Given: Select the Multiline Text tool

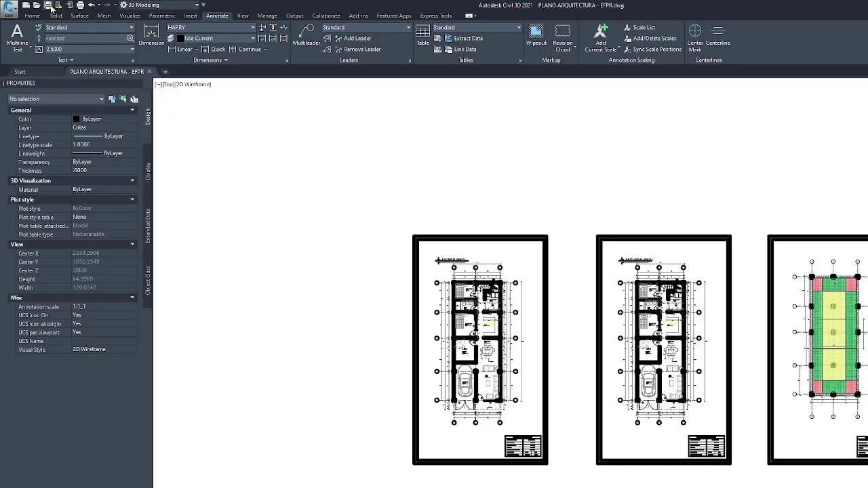Looking at the screenshot, I should click(17, 37).
